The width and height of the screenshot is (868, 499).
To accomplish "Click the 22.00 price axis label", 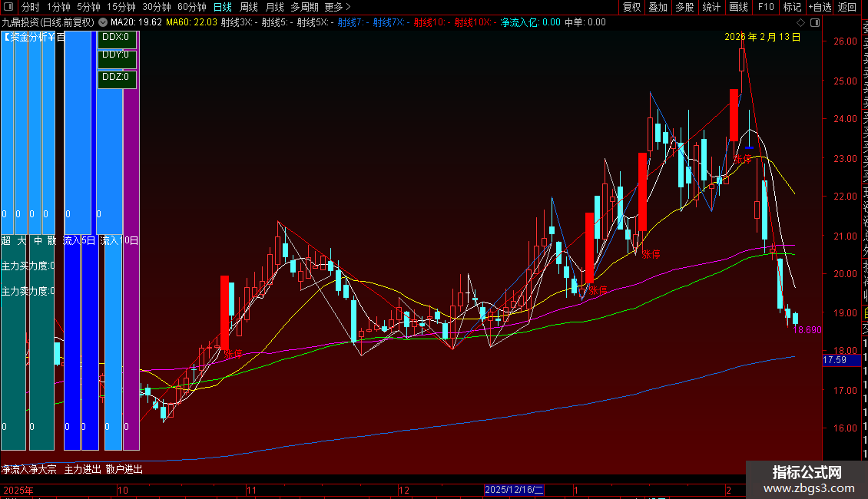I will [845, 196].
